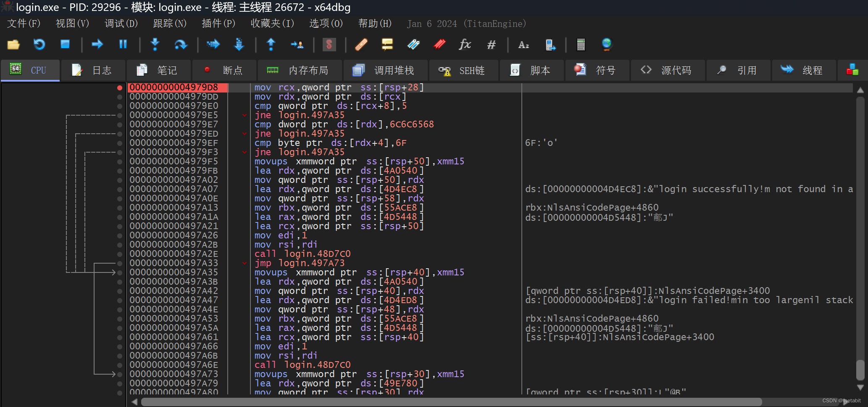868x407 pixels.
Task: Switch to the 内存布局 tab
Action: point(300,70)
